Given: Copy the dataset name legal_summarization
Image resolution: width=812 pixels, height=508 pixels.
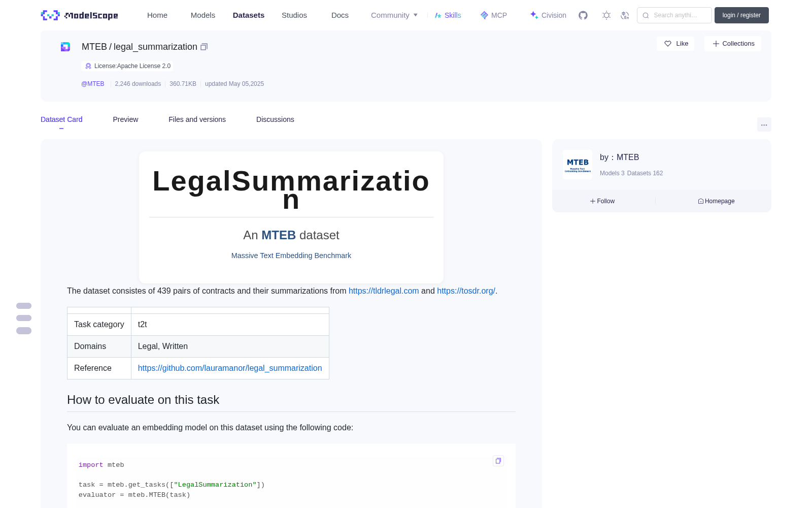Looking at the screenshot, I should [204, 47].
